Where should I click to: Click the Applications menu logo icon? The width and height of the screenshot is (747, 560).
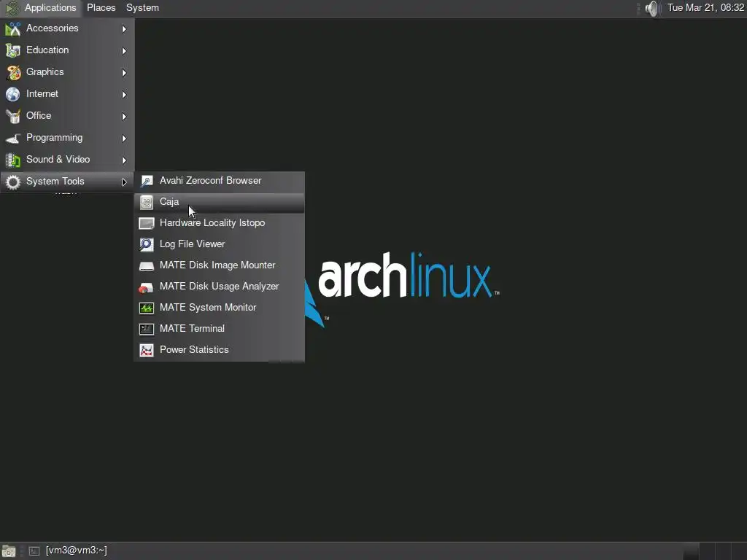(12, 8)
